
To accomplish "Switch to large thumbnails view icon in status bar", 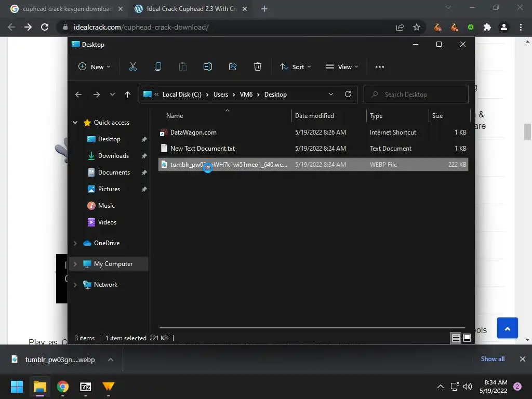I will [467, 338].
